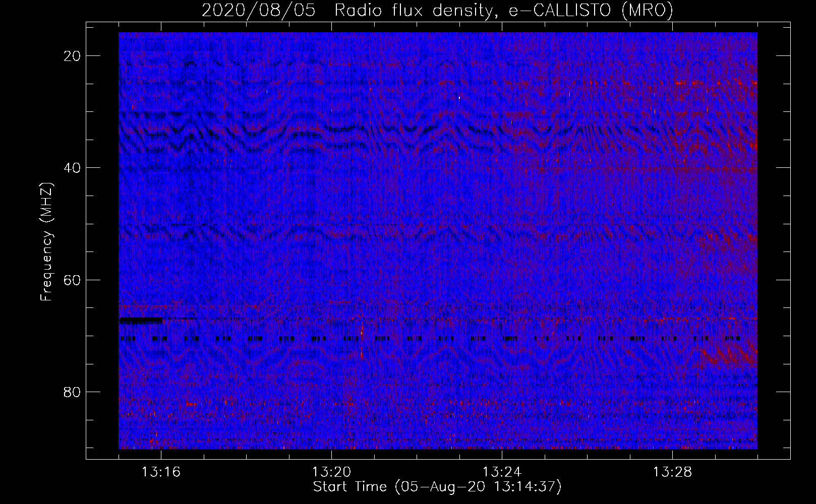816x504 pixels.
Task: Click the 40 MHz frequency tick label
Action: 73,168
